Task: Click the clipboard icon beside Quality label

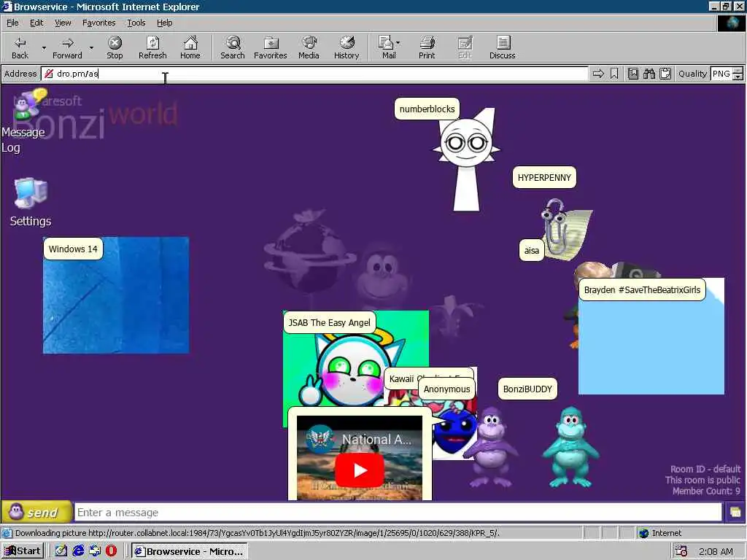Action: click(665, 74)
